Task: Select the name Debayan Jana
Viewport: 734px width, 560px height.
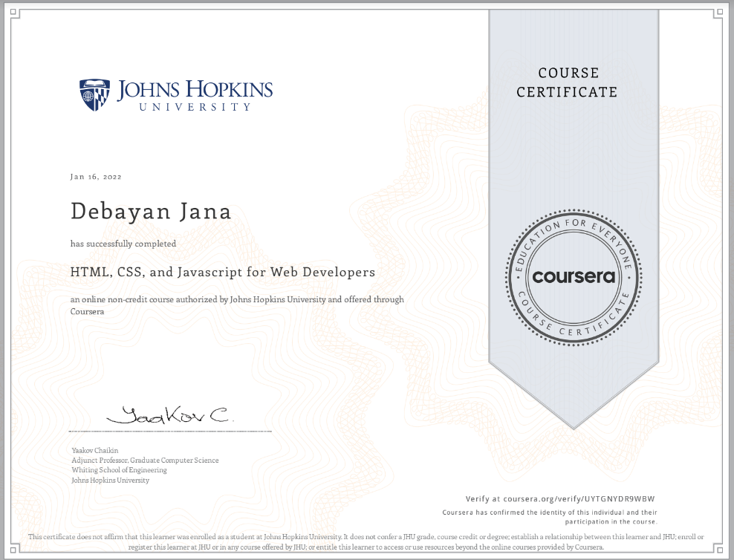Action: 151,212
